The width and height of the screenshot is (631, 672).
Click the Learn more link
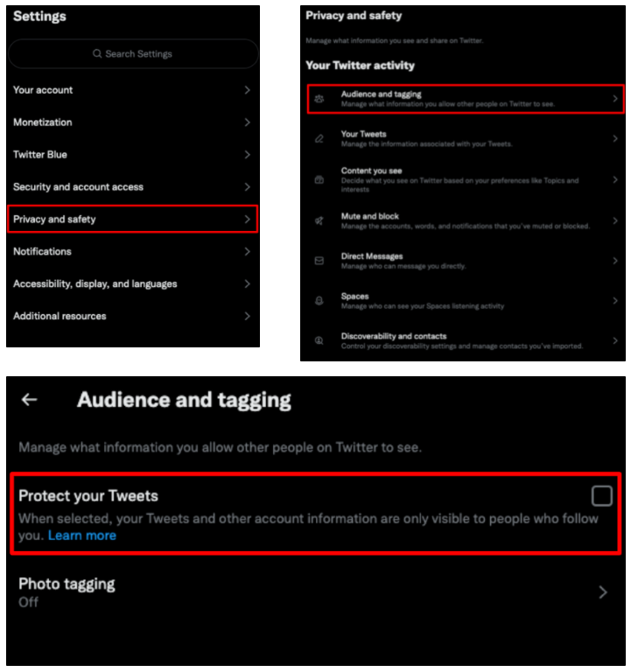tap(82, 535)
